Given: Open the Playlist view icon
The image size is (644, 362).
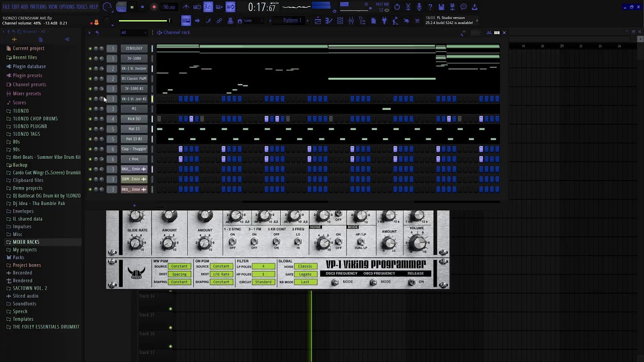Looking at the screenshot, I should click(318, 21).
